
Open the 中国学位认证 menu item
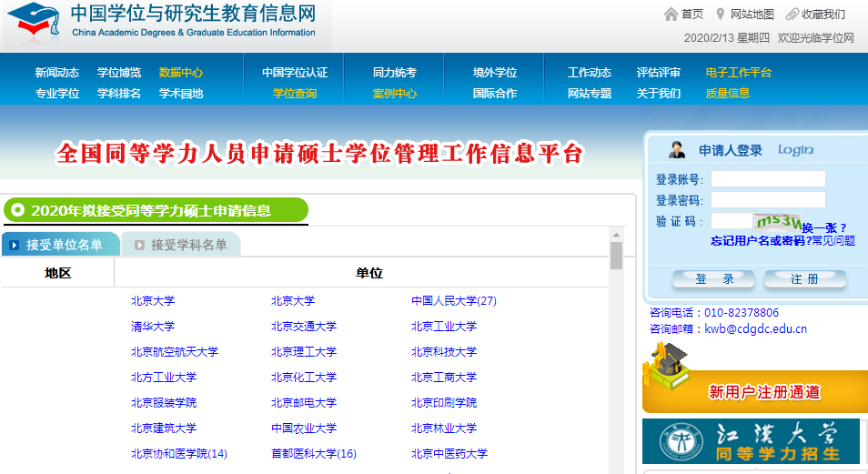point(295,73)
